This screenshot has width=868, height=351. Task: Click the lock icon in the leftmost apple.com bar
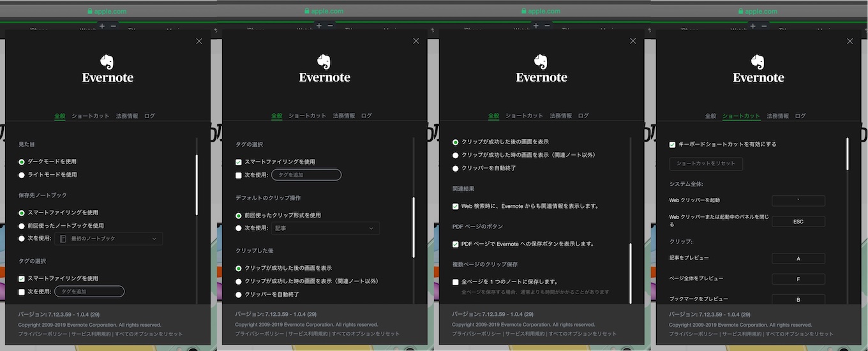pyautogui.click(x=90, y=11)
